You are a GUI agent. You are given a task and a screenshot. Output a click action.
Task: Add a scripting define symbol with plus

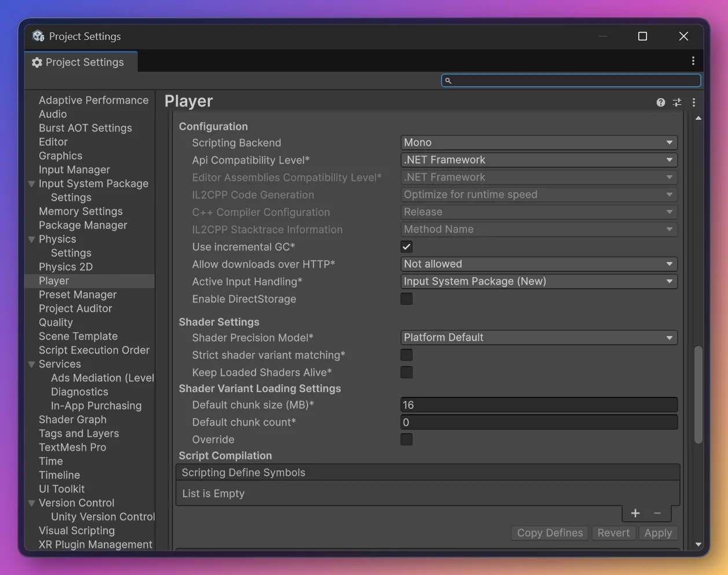click(635, 513)
